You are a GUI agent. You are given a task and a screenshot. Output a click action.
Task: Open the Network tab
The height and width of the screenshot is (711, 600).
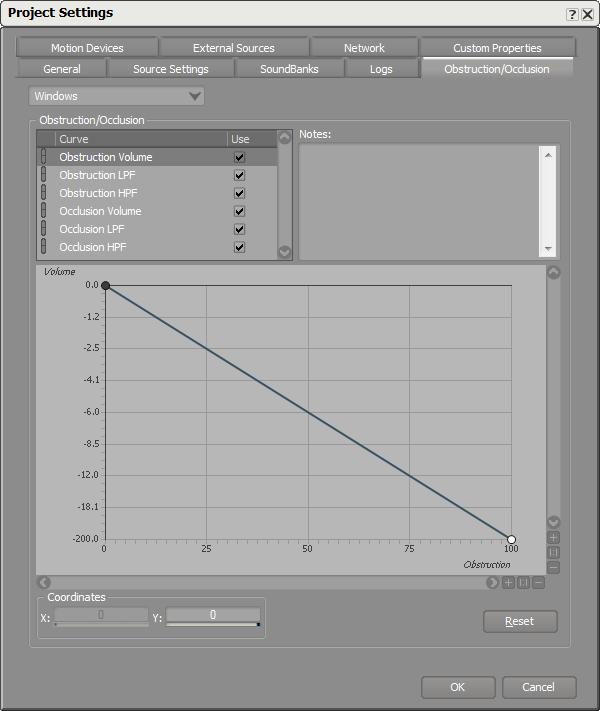[364, 48]
